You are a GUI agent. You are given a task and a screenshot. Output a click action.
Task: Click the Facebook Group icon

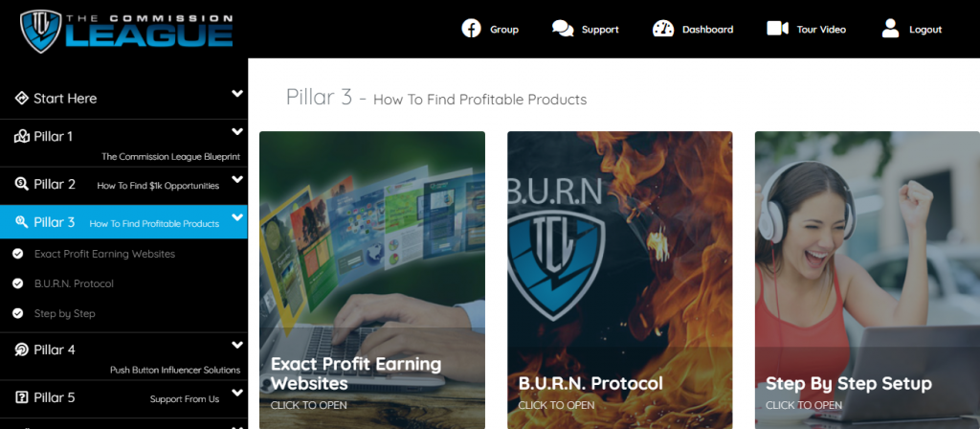click(x=471, y=29)
